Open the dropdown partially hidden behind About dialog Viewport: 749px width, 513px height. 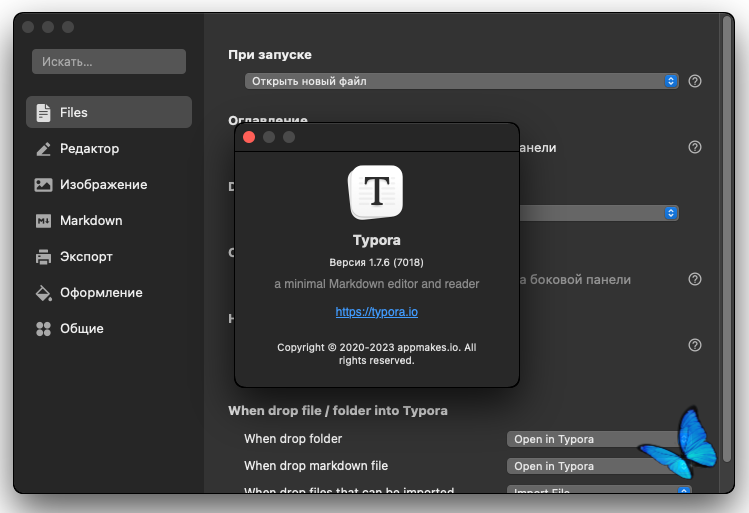(599, 213)
